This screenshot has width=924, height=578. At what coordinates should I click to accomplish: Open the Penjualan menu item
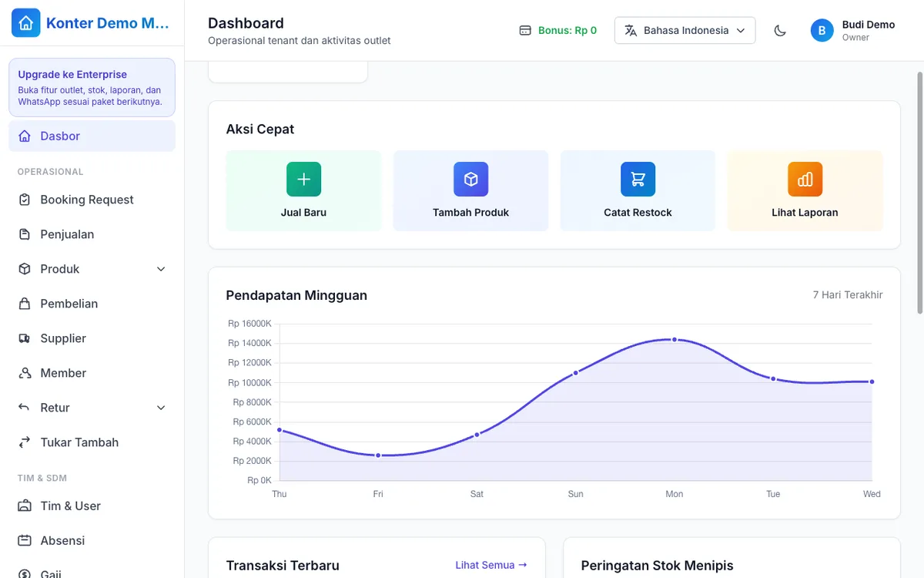tap(92, 234)
